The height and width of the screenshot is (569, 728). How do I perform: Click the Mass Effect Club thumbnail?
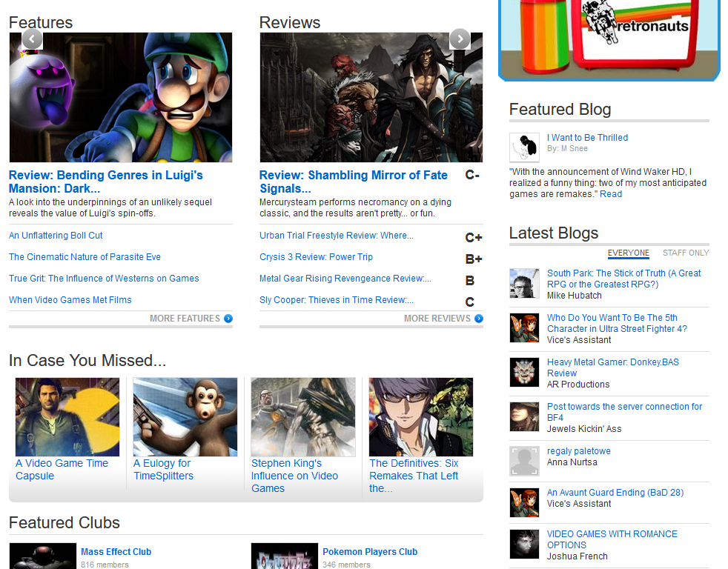click(x=43, y=556)
